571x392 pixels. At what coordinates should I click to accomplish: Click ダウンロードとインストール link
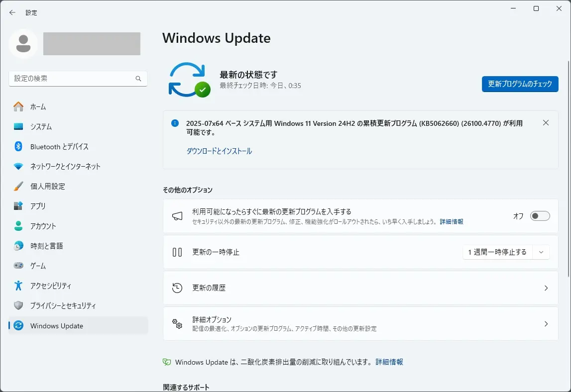click(x=219, y=151)
